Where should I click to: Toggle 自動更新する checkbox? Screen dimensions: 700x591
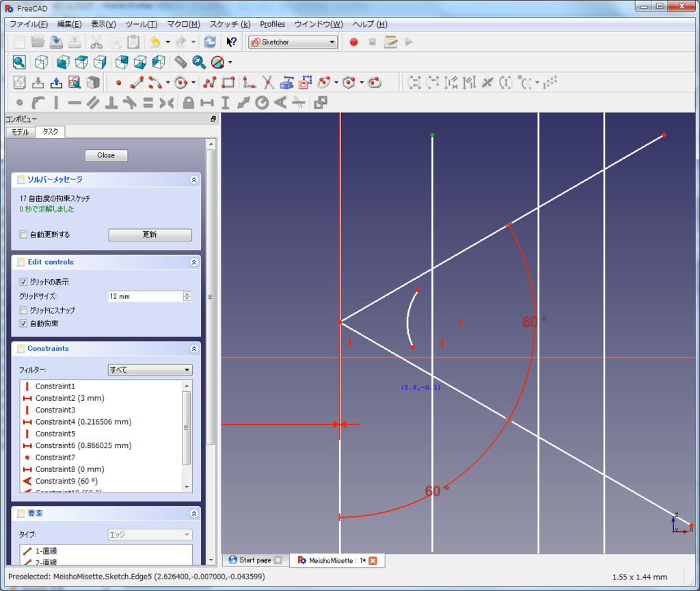23,235
